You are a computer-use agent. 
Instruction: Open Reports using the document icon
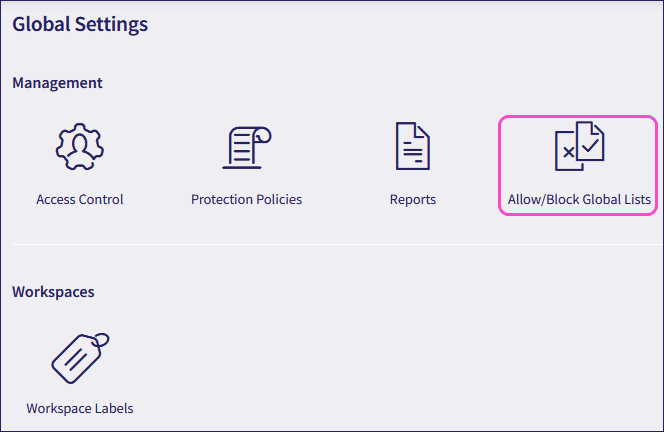pos(413,147)
